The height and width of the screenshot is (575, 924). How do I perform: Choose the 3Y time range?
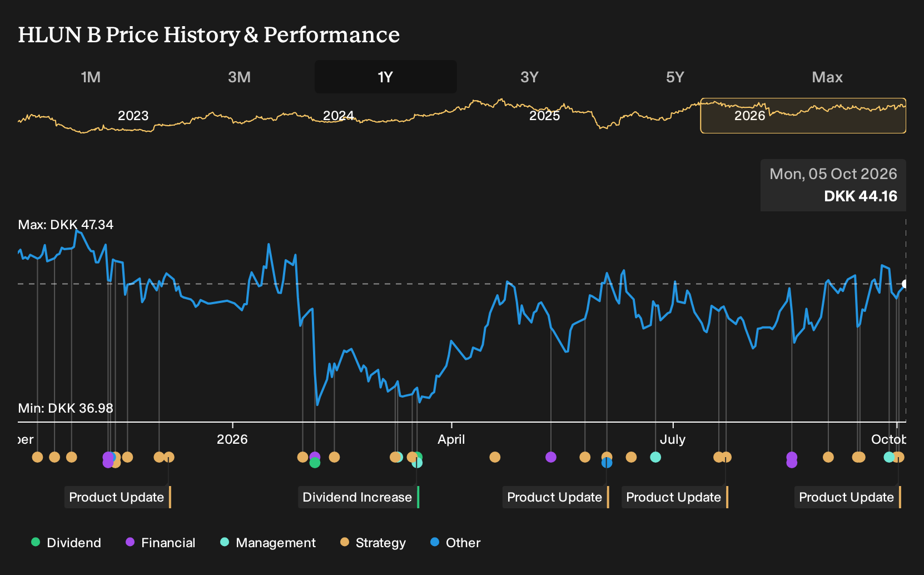tap(529, 77)
